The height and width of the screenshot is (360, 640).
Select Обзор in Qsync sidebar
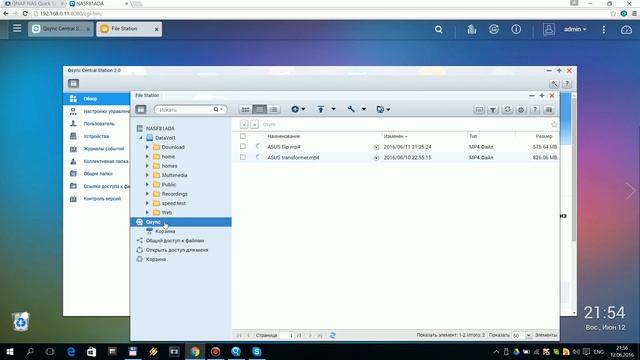pyautogui.click(x=96, y=99)
